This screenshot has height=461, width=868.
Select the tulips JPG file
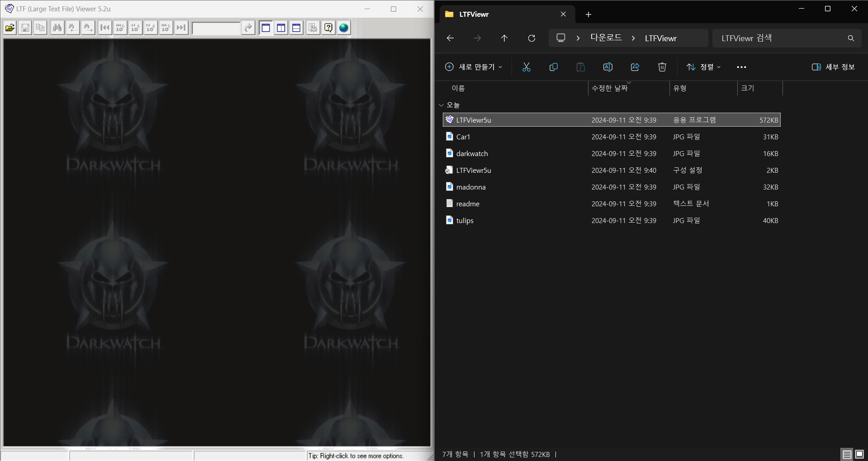coord(612,220)
